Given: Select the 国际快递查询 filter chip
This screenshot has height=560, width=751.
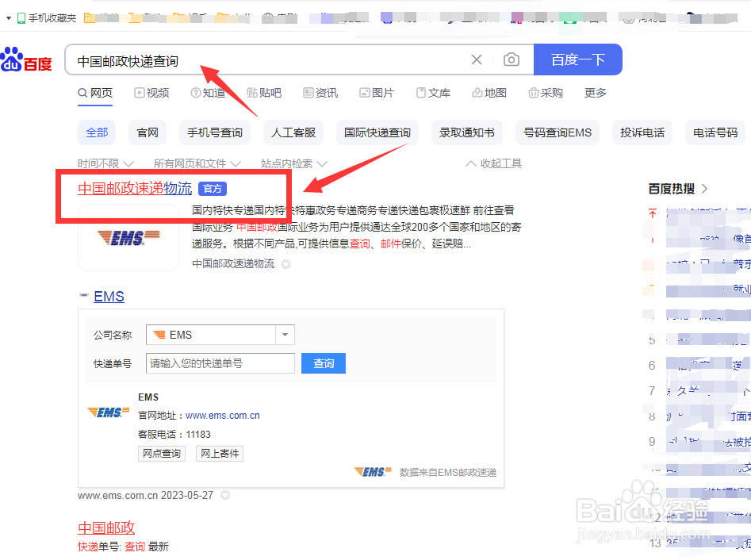Looking at the screenshot, I should pyautogui.click(x=377, y=132).
